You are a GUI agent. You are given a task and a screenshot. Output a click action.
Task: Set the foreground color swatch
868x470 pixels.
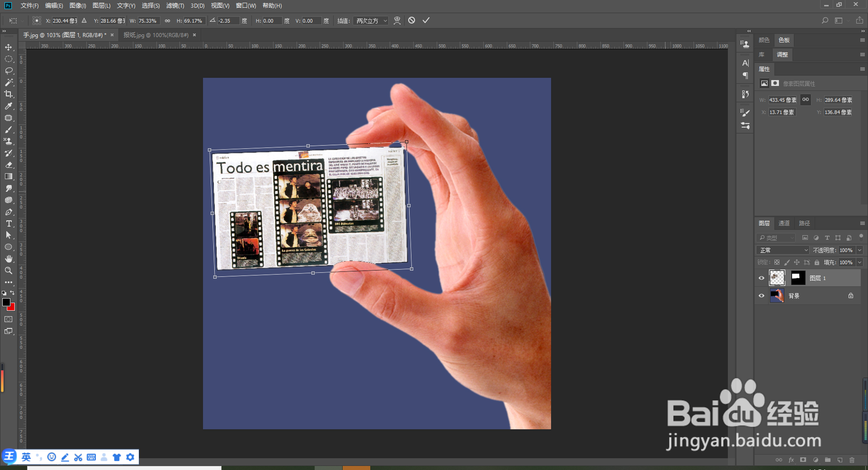click(6, 302)
